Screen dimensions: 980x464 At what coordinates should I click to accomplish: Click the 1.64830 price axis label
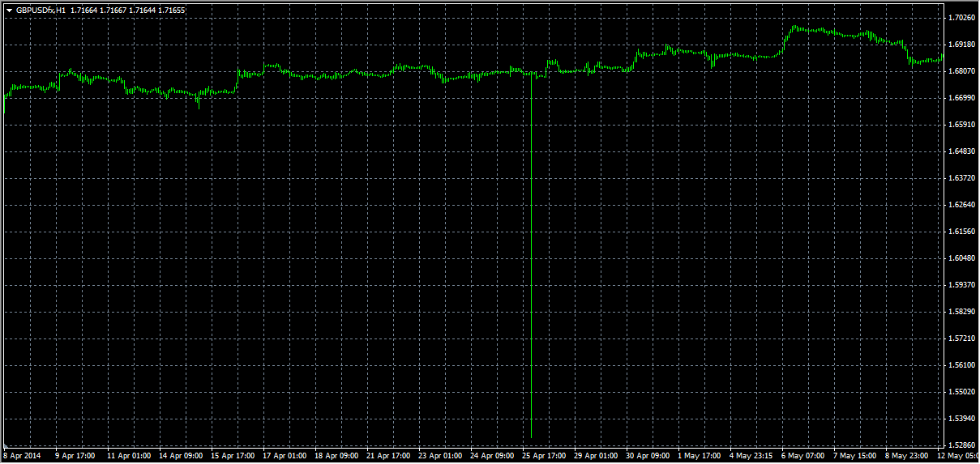click(x=961, y=151)
